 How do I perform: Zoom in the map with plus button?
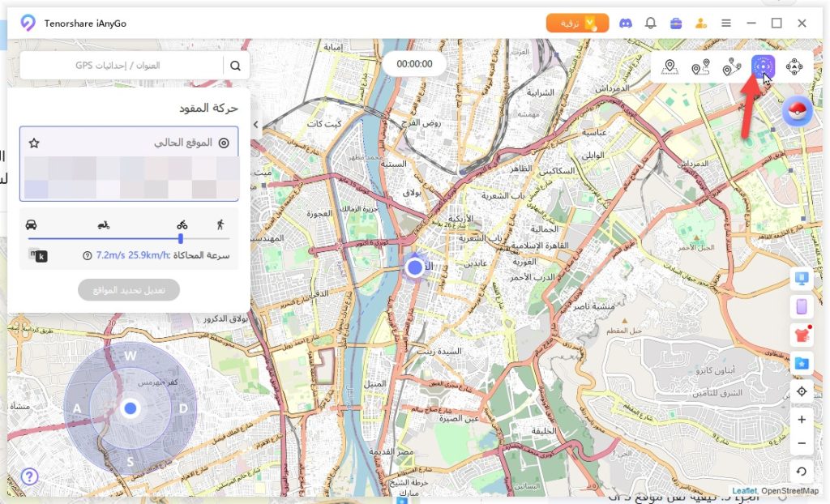coord(802,419)
